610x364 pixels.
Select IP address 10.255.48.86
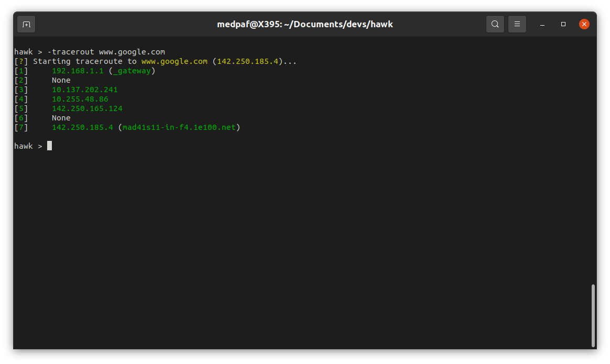pyautogui.click(x=80, y=98)
